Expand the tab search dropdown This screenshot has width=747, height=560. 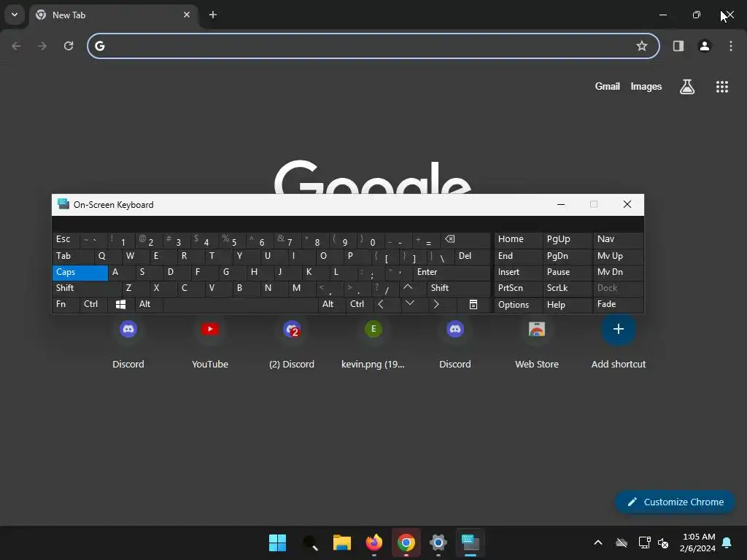15,15
